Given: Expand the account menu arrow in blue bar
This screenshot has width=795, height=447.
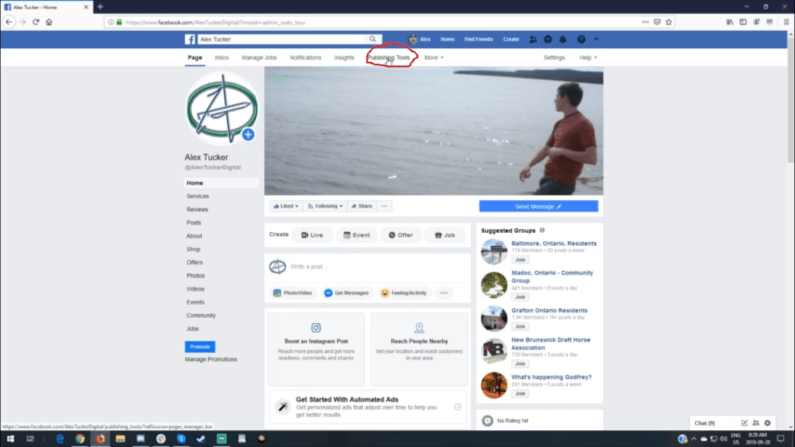Looking at the screenshot, I should (596, 39).
